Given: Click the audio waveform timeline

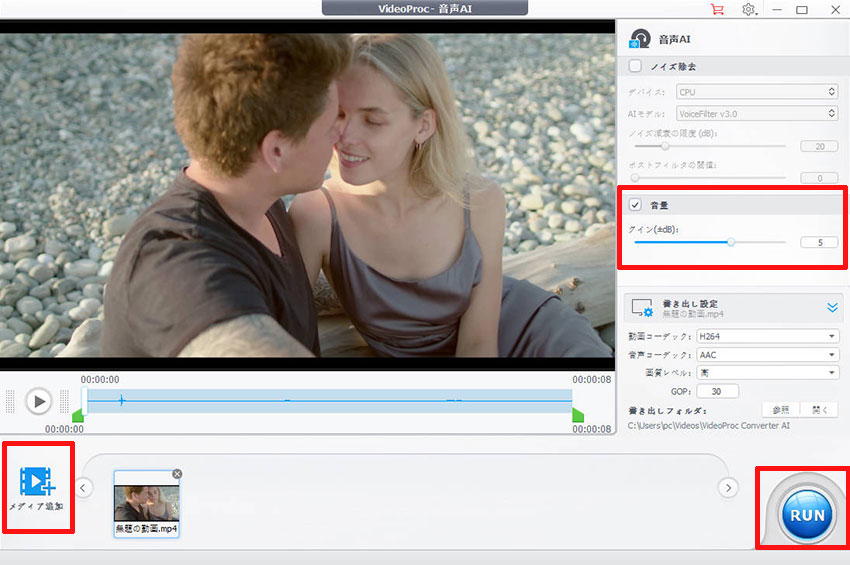Looking at the screenshot, I should 330,401.
